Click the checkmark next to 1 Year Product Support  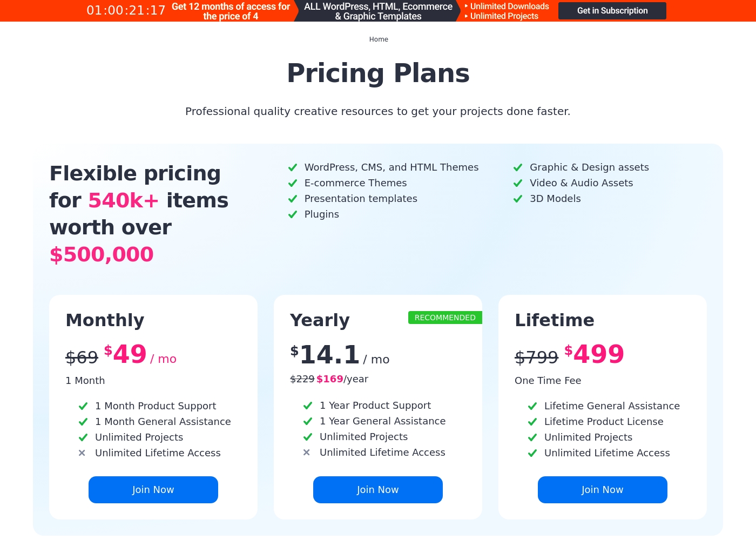point(308,406)
